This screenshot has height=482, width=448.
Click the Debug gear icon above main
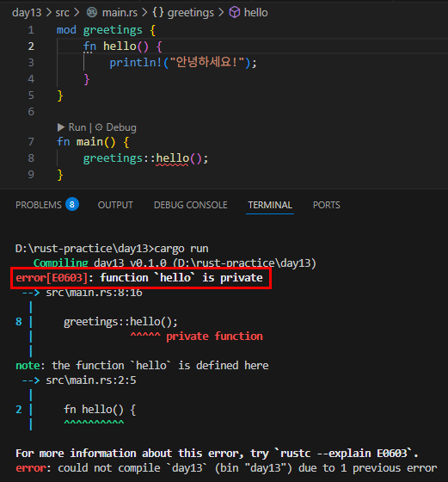click(99, 127)
